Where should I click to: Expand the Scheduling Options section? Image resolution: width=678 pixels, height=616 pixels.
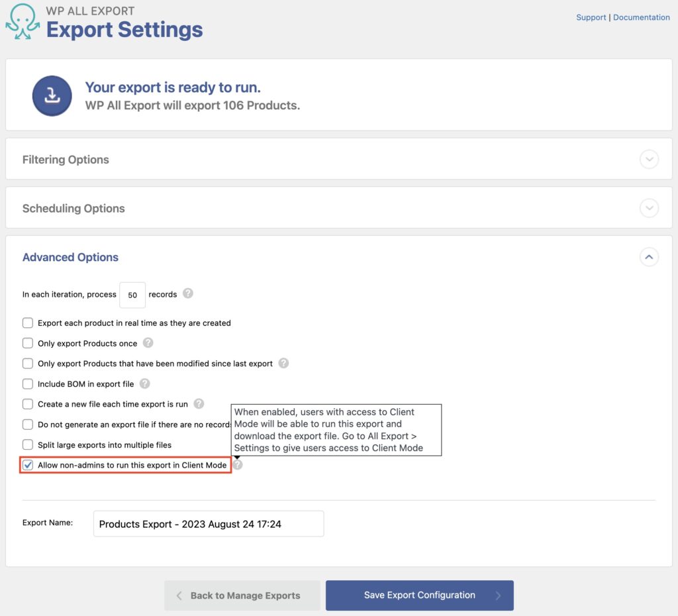tap(649, 207)
